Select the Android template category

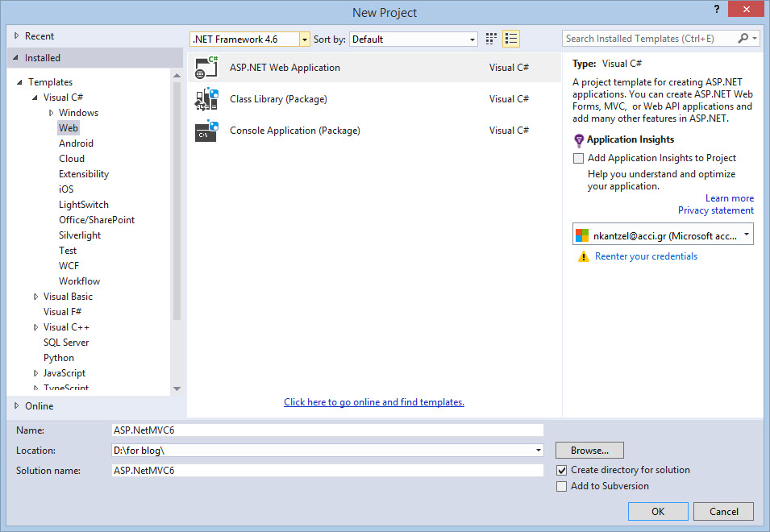[76, 143]
